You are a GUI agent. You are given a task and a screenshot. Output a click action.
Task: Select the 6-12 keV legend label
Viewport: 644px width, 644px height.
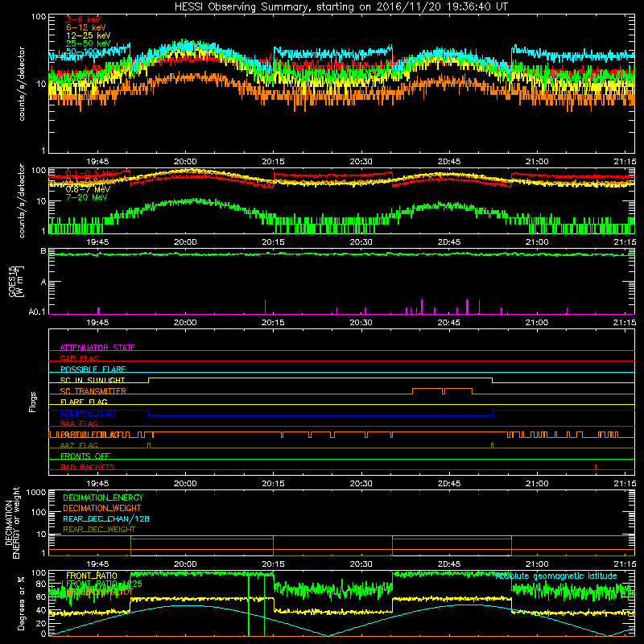click(x=86, y=27)
